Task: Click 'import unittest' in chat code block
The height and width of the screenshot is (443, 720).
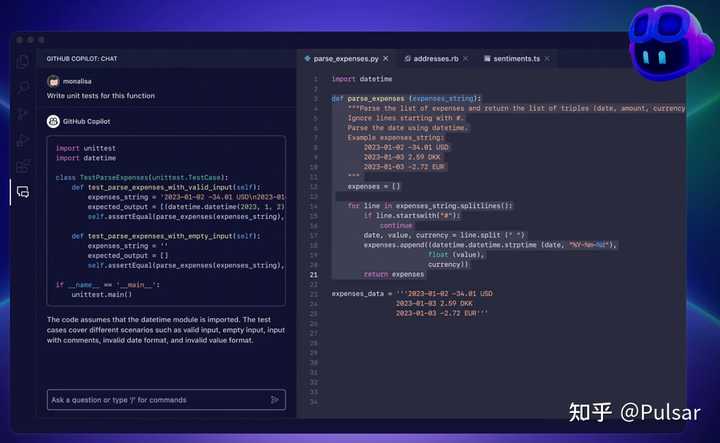Action: click(x=86, y=148)
